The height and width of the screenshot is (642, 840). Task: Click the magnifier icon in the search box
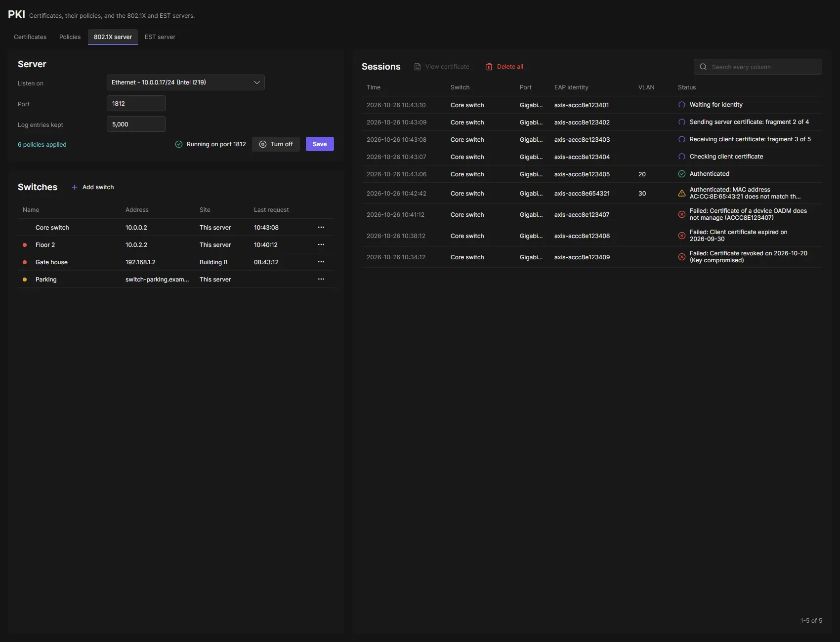pos(703,67)
